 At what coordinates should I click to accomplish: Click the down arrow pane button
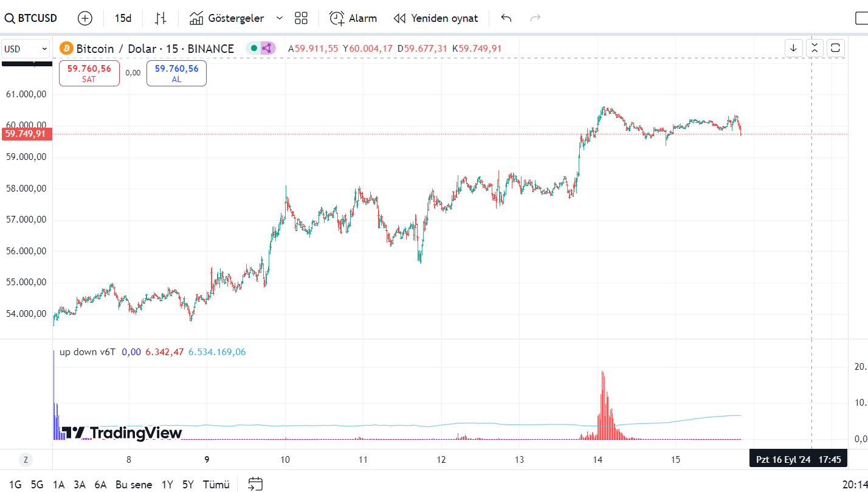[x=793, y=48]
